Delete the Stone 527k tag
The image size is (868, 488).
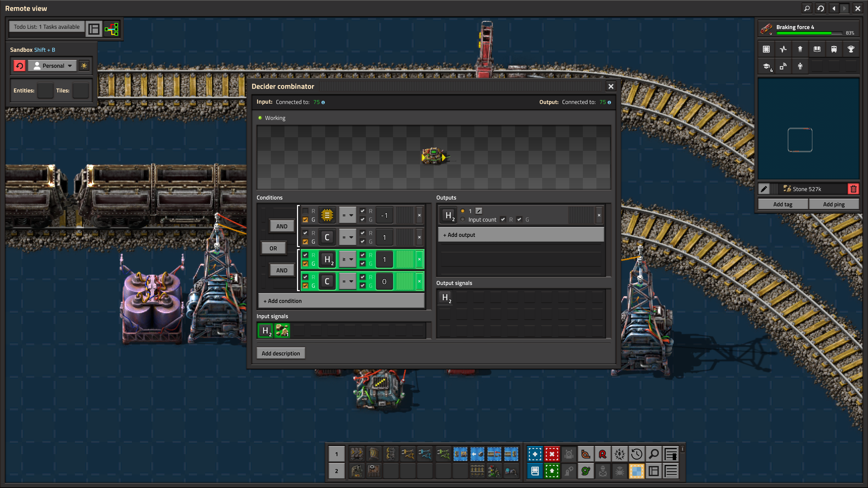853,189
